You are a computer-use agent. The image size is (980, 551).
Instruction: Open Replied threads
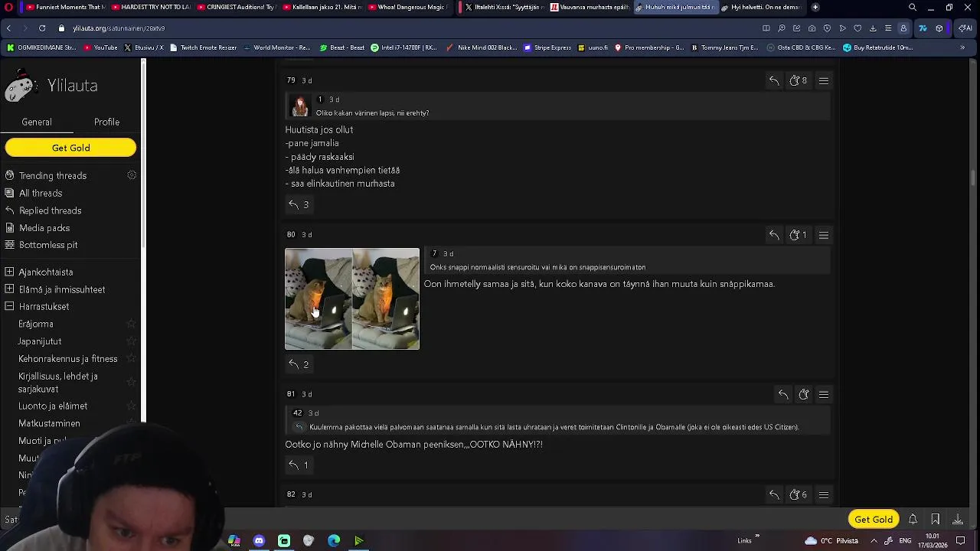(x=50, y=210)
